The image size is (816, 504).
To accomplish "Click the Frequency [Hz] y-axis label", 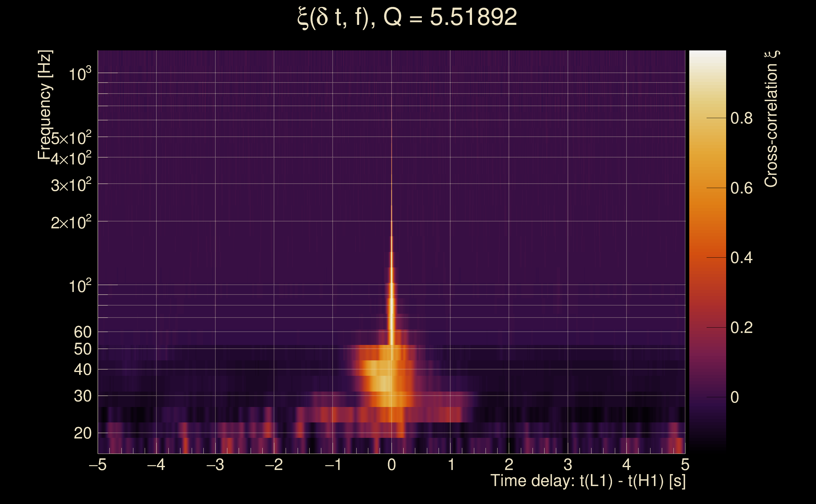I will 45,105.
